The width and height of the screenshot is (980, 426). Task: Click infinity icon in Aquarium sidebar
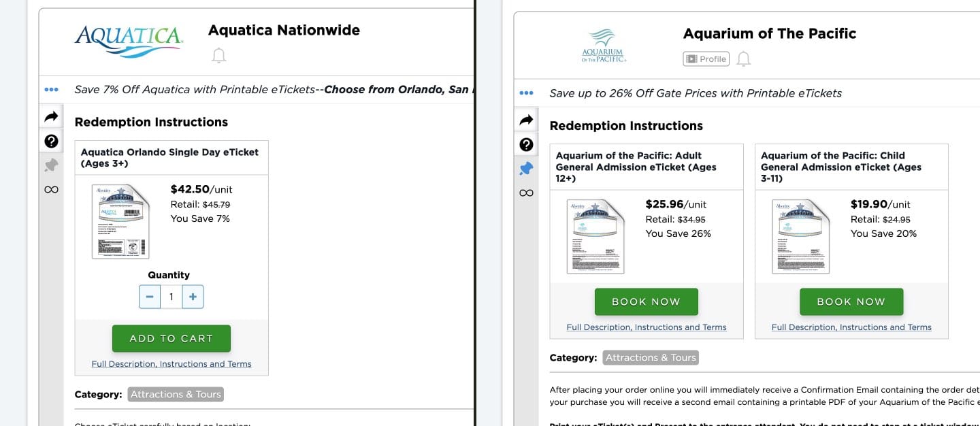526,193
